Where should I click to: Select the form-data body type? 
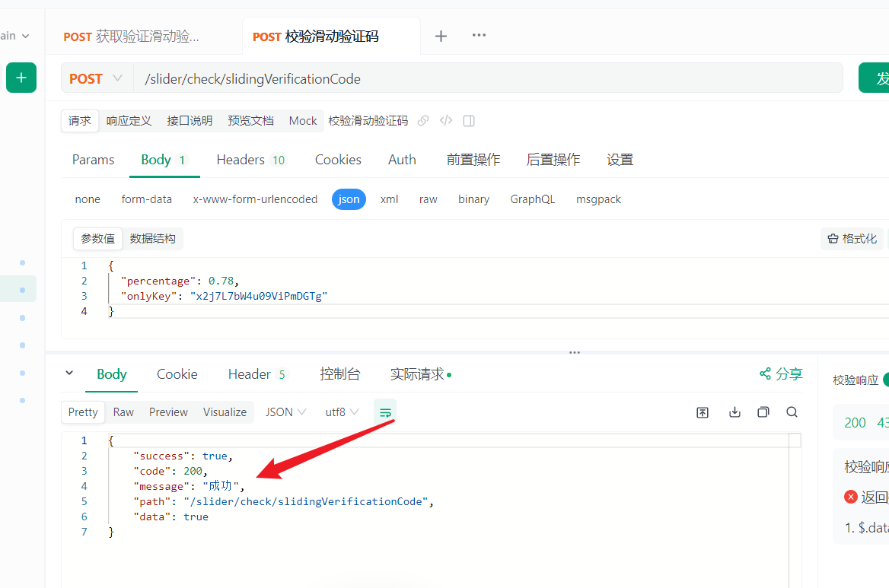146,199
